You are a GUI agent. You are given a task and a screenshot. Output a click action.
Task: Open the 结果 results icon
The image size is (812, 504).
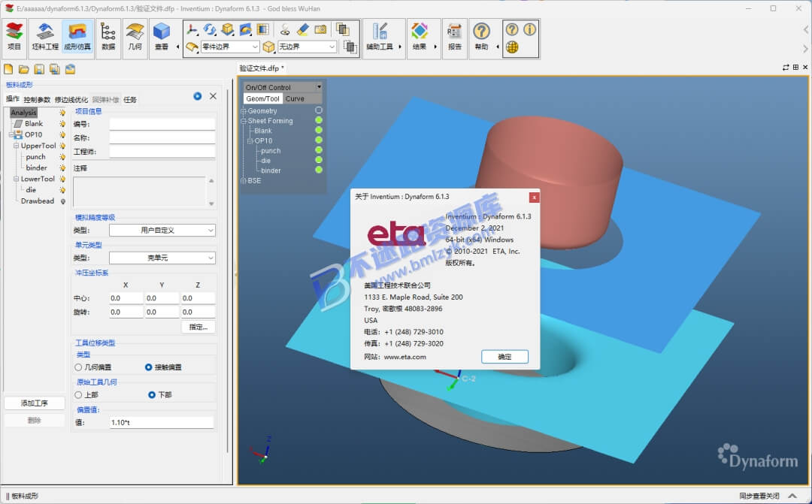(420, 38)
